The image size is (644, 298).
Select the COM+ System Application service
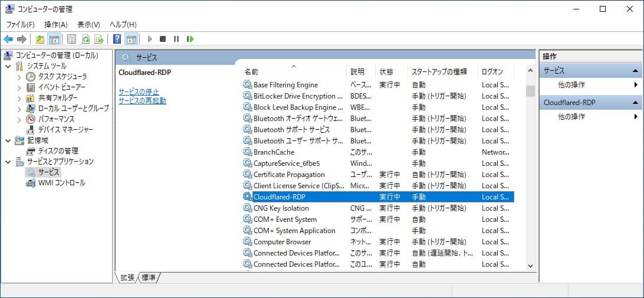[378, 231]
